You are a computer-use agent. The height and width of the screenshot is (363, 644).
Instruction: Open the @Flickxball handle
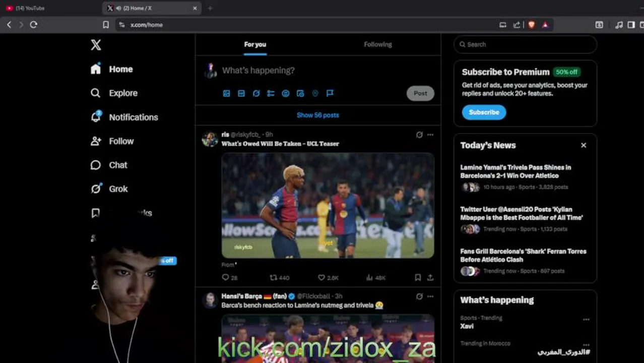click(313, 296)
